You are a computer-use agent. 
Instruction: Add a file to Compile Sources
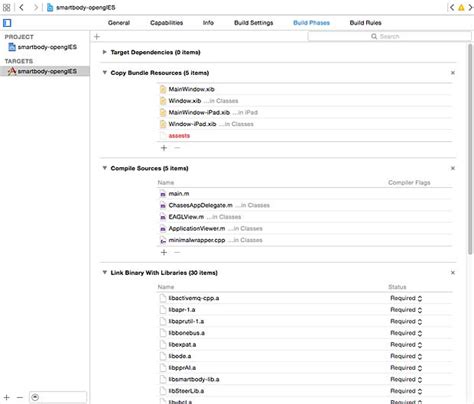click(x=164, y=252)
